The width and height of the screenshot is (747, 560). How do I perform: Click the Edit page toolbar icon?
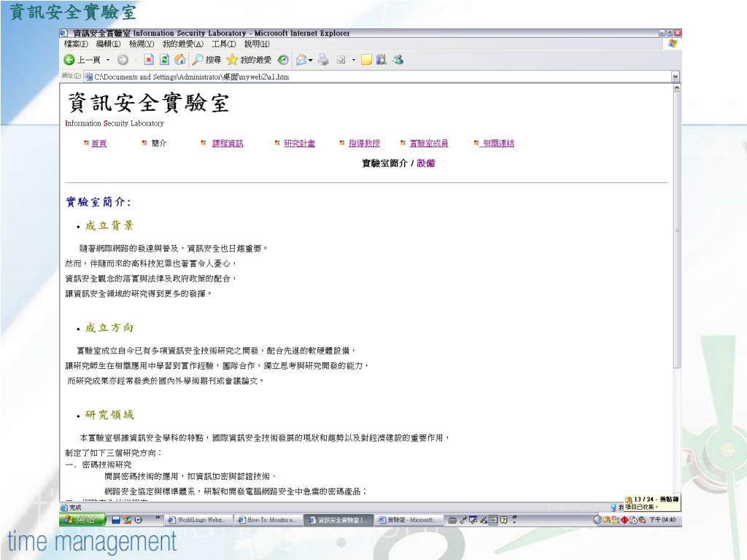click(x=341, y=60)
